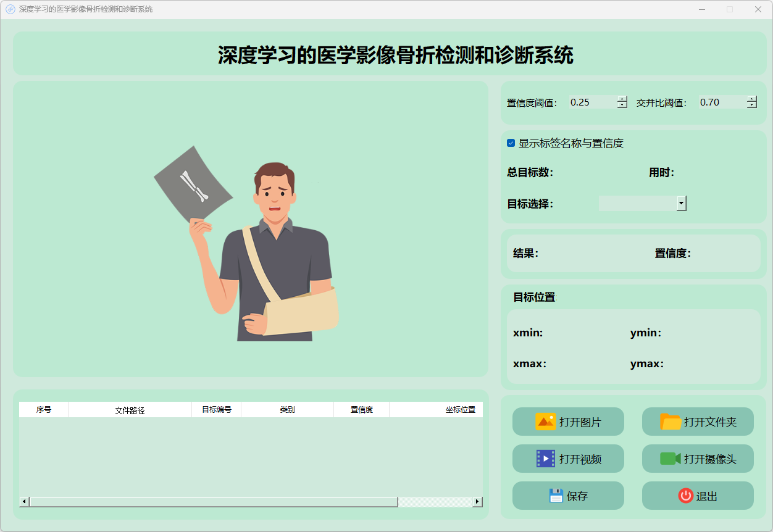Viewport: 773px width, 532px height.
Task: Click the red power icon for 退出
Action: (x=685, y=496)
